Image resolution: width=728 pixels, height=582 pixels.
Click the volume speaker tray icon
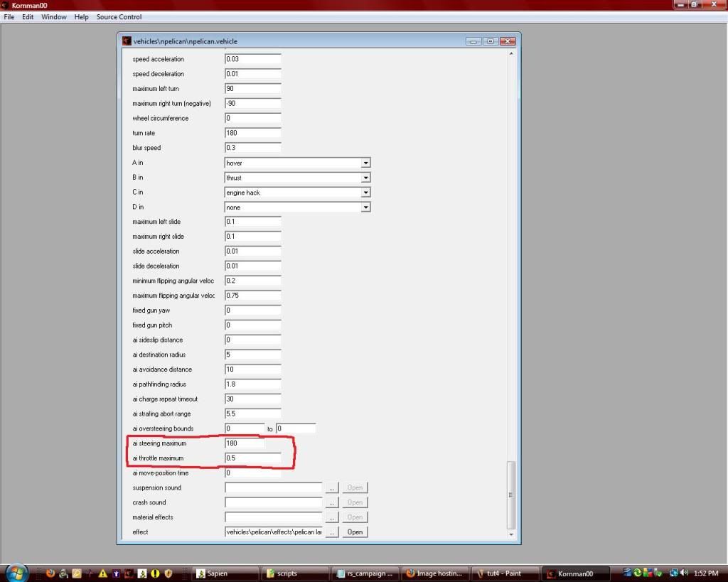tap(684, 573)
